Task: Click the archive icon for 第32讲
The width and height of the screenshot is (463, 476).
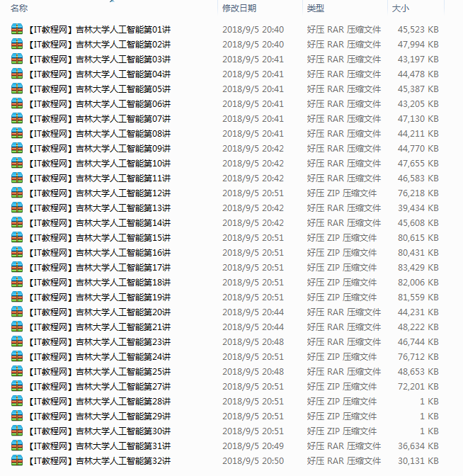Action: pos(17,461)
